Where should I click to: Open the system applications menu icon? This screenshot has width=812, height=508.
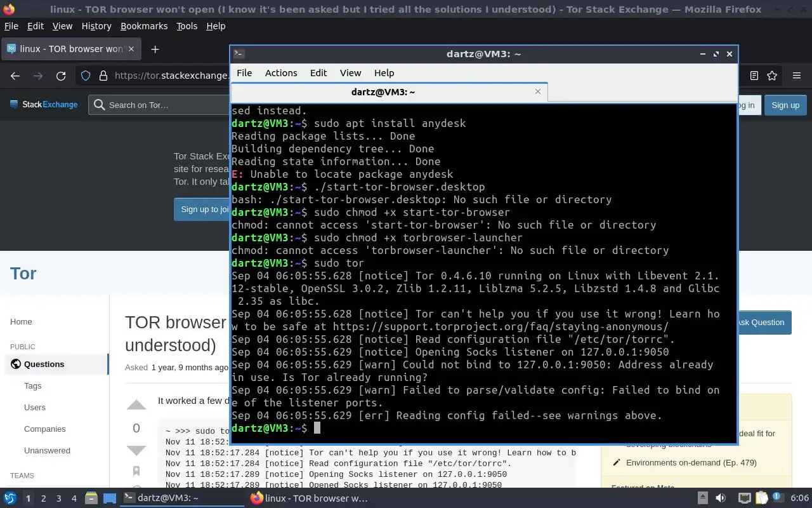(10, 498)
